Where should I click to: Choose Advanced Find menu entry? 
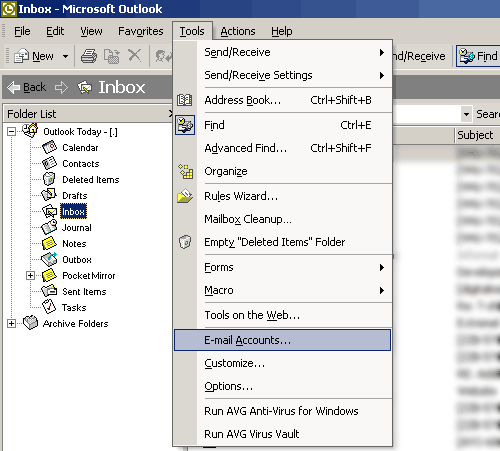282,148
